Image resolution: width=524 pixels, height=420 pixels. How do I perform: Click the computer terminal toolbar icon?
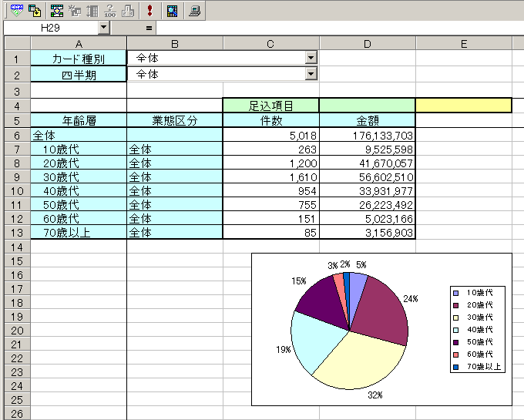(194, 10)
